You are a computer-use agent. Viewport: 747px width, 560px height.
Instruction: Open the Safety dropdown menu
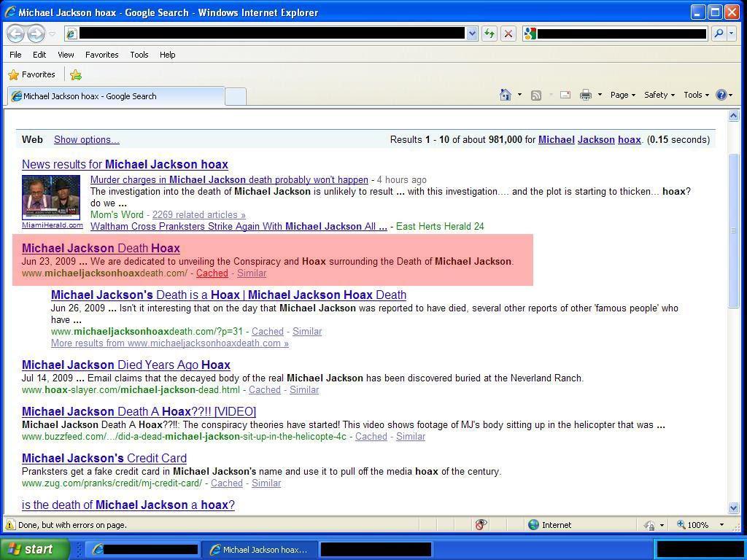[659, 95]
